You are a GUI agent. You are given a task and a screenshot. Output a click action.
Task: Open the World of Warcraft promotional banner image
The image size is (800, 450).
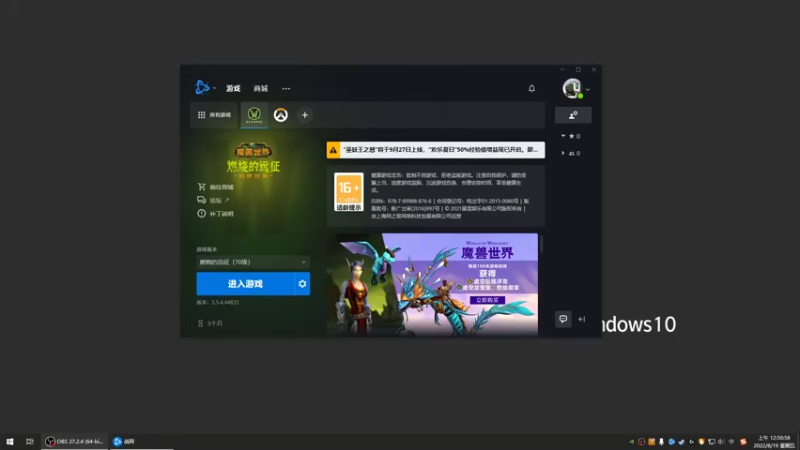(432, 284)
